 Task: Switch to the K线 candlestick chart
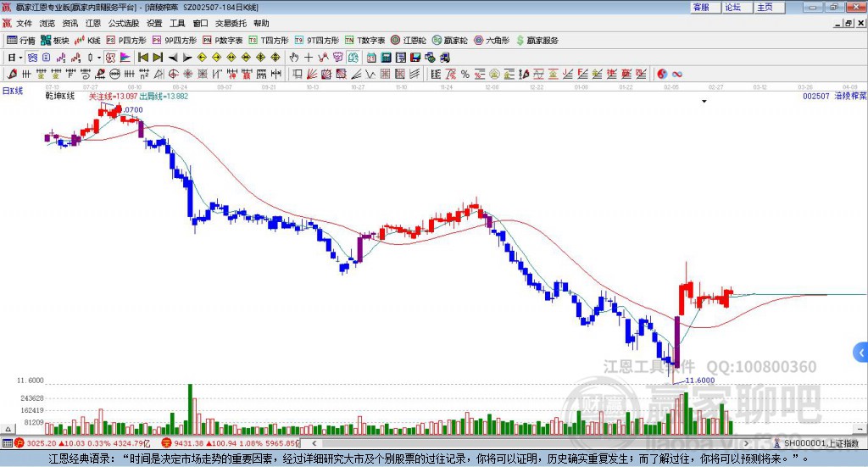tap(87, 41)
